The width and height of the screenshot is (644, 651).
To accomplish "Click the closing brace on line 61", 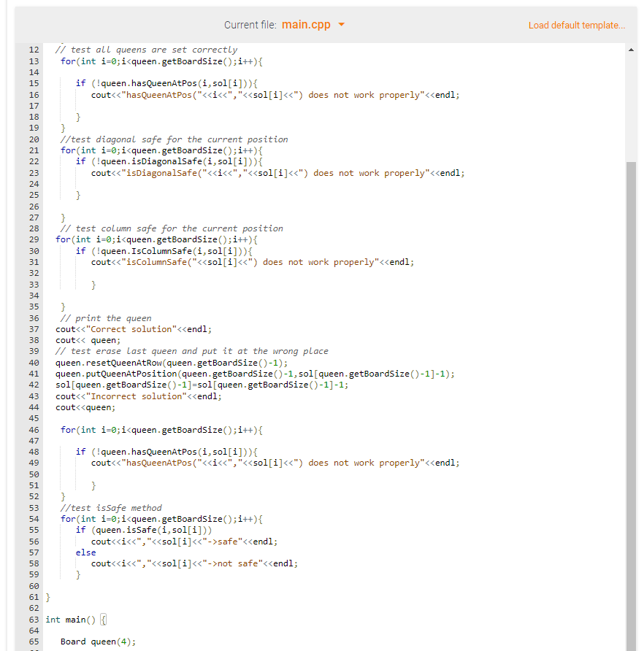I will click(47, 597).
